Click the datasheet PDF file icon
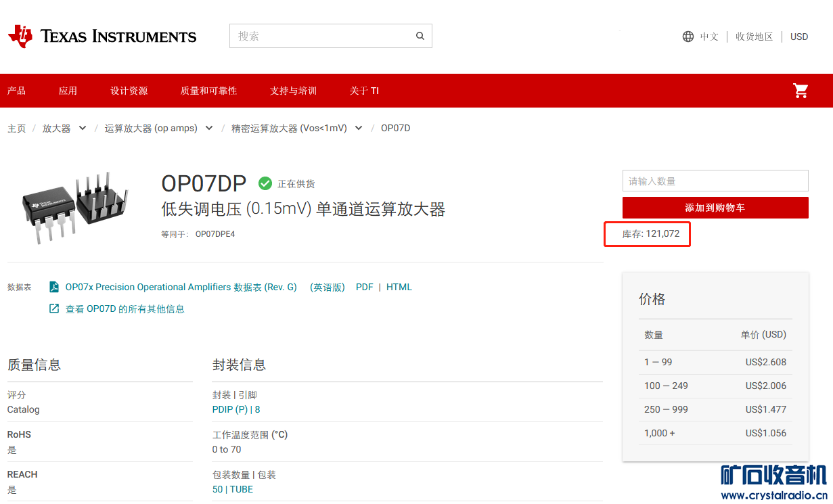Screen dimensions: 833x504 click(x=54, y=287)
